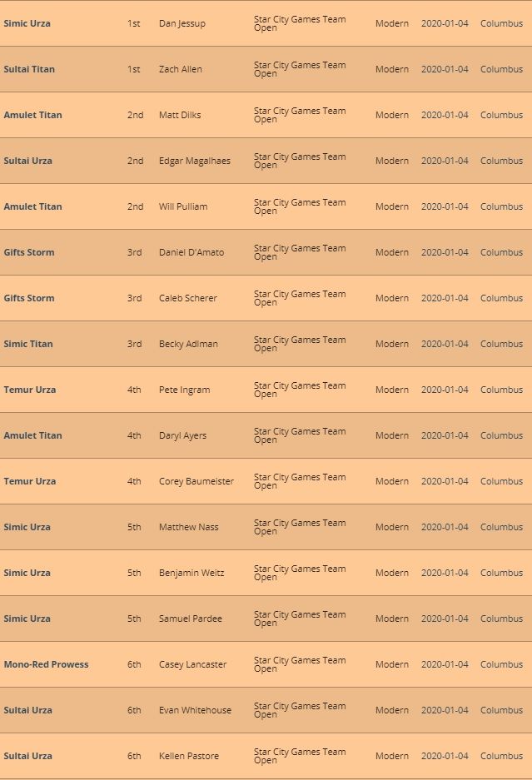Select the player name Casey Lancaster
The image size is (532, 780).
(x=192, y=664)
